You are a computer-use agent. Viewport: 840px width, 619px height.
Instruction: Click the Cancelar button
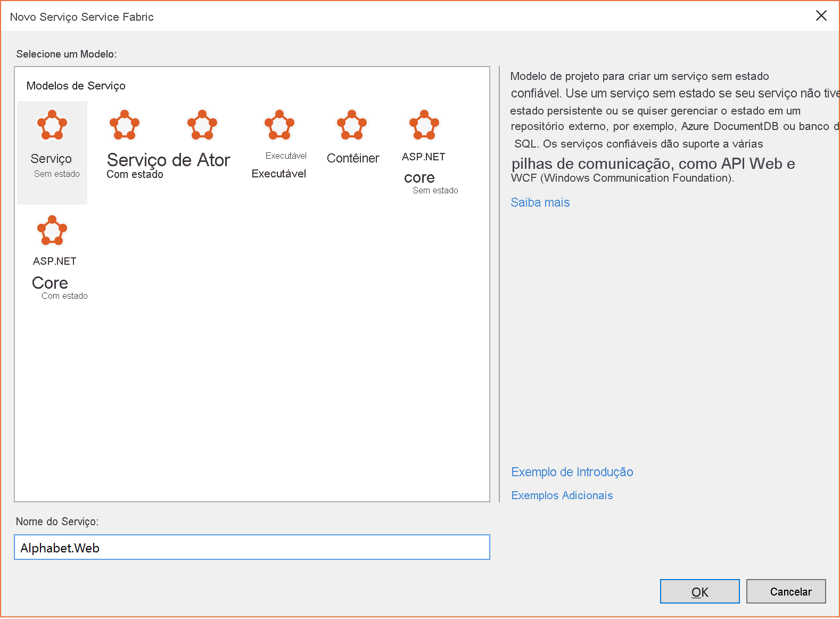(x=786, y=591)
